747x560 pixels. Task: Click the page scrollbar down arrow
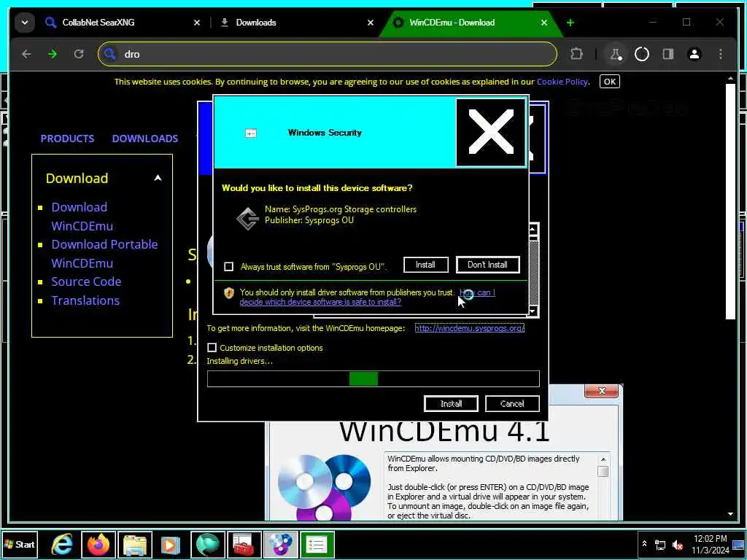tap(731, 514)
